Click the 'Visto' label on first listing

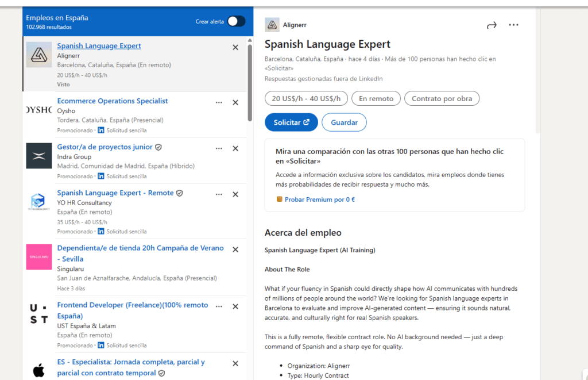point(63,85)
